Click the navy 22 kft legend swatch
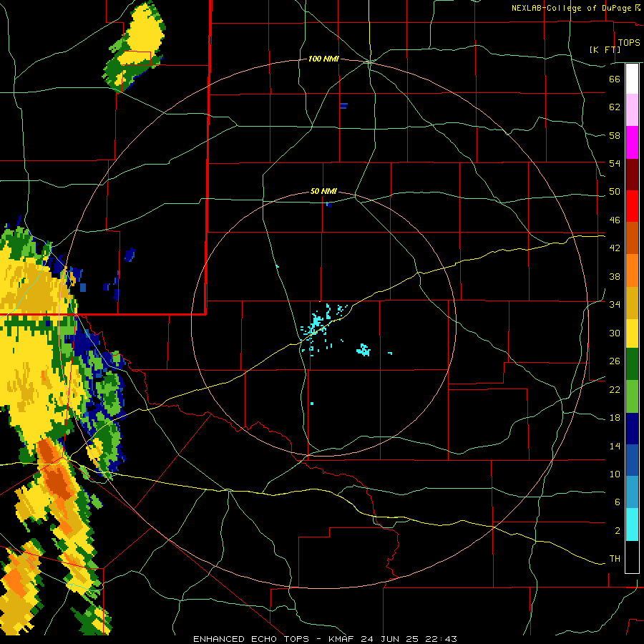 tap(632, 429)
